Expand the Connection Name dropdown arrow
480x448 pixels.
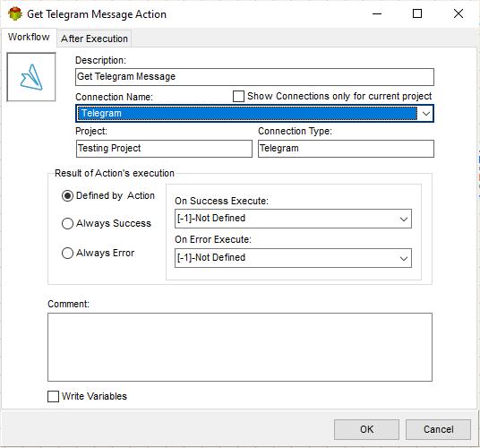click(x=425, y=114)
